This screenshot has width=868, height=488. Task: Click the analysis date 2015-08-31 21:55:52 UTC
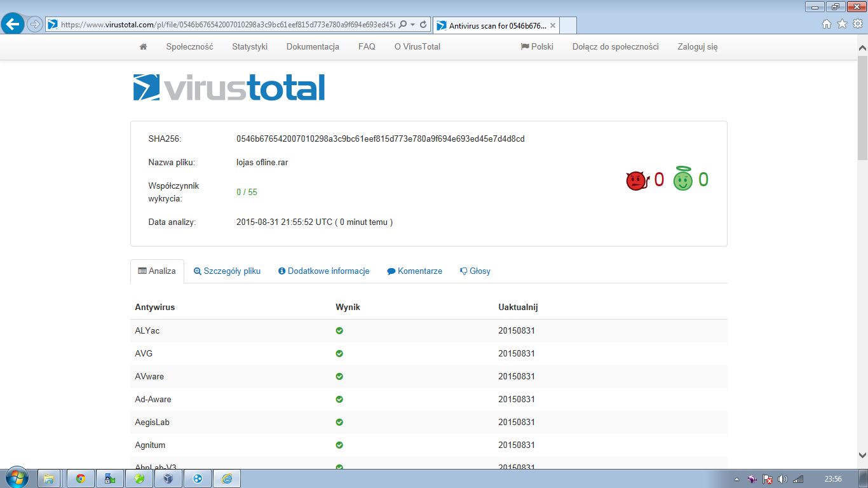pyautogui.click(x=284, y=222)
